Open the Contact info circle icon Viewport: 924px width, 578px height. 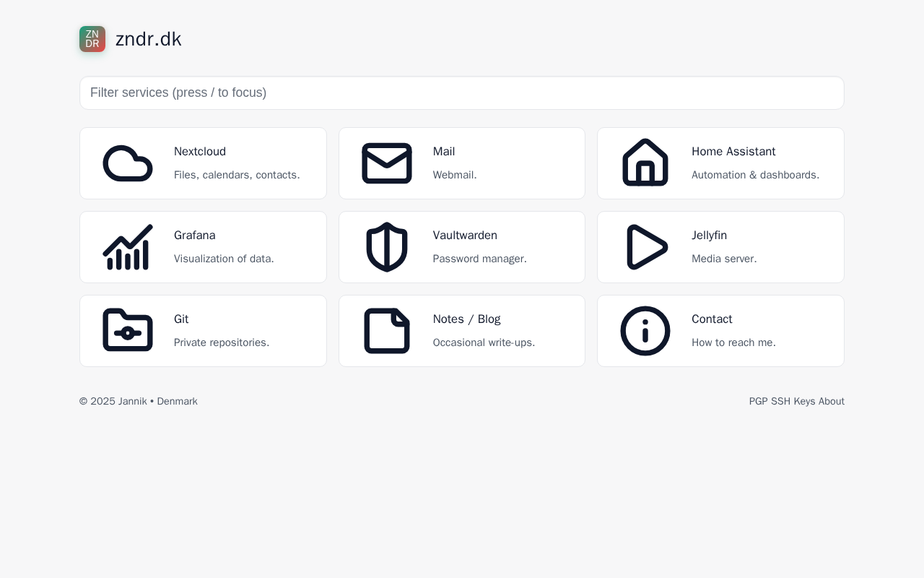click(x=645, y=331)
